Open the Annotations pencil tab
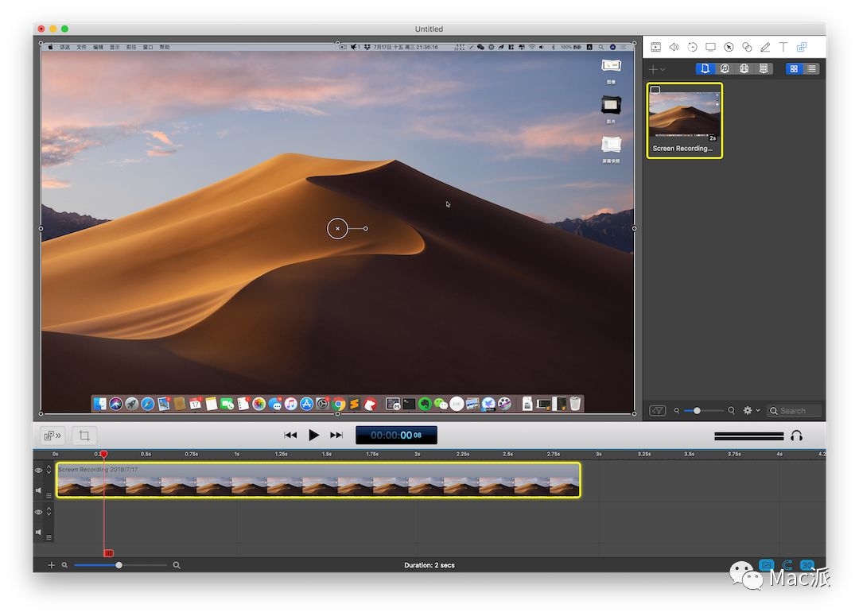 tap(765, 47)
